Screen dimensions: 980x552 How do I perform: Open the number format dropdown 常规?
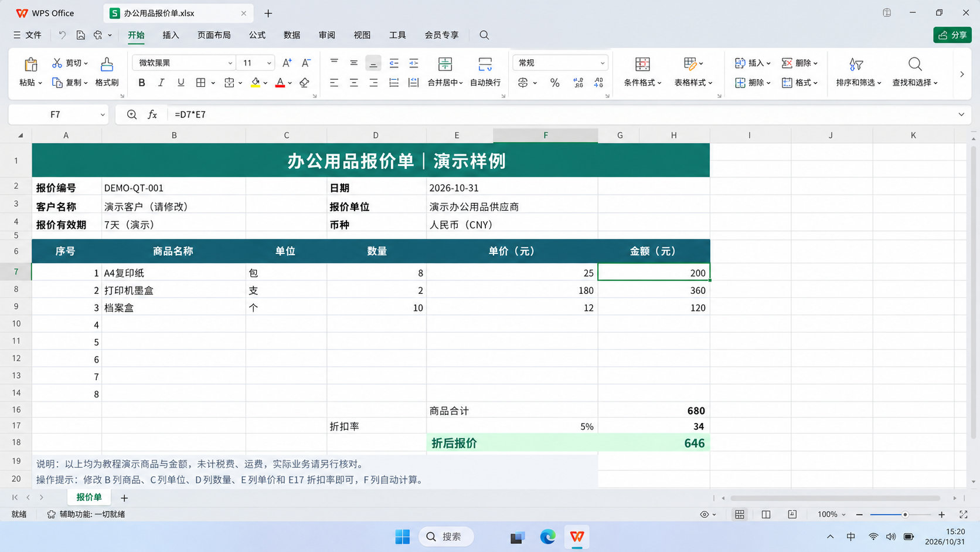[602, 63]
